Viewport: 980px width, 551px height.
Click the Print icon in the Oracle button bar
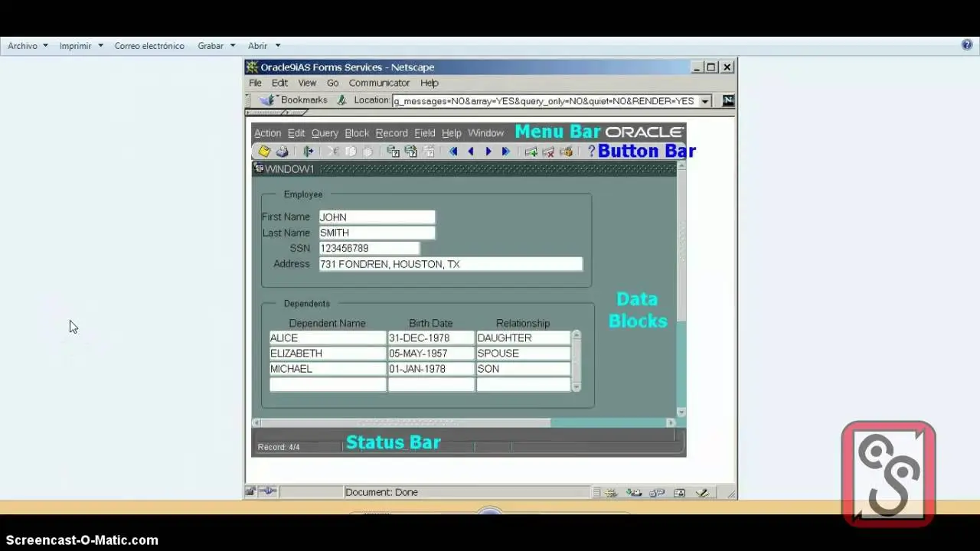pos(282,152)
